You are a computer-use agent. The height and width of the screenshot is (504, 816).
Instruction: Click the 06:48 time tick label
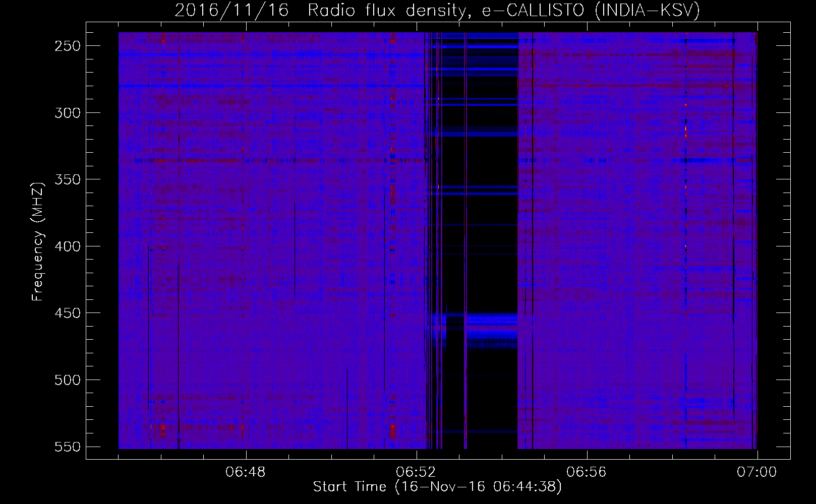(246, 472)
